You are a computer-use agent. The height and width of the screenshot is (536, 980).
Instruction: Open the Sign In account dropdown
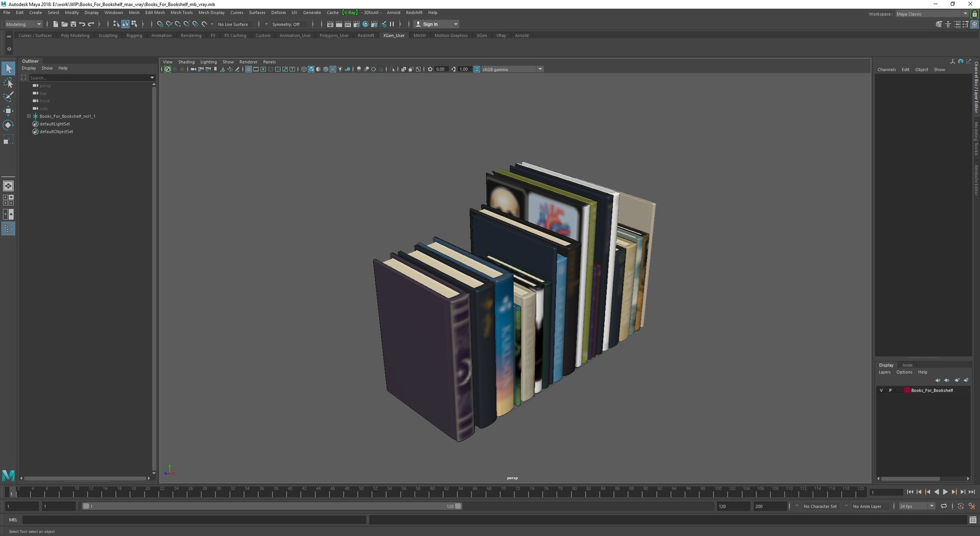pos(436,24)
